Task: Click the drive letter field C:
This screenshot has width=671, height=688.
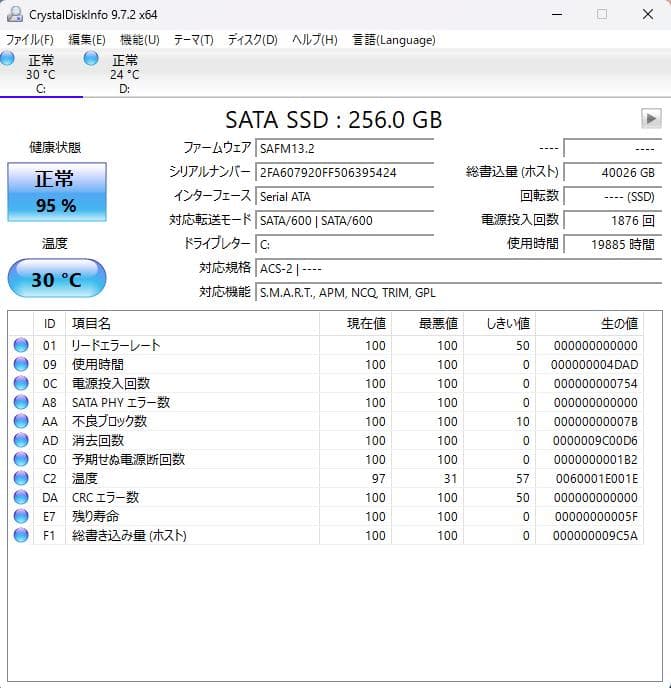Action: (345, 244)
